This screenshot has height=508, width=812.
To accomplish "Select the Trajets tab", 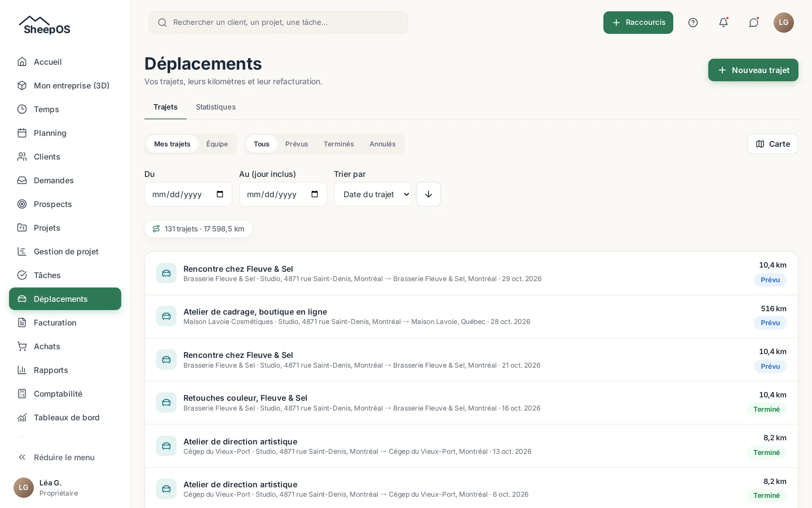I will [165, 107].
